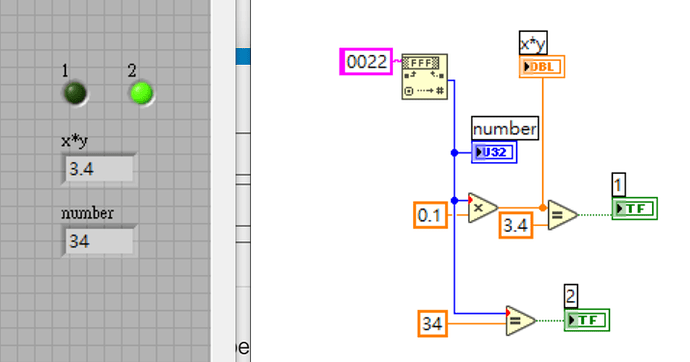
Task: Click the 3.4 orange numeric constant
Action: tap(516, 225)
